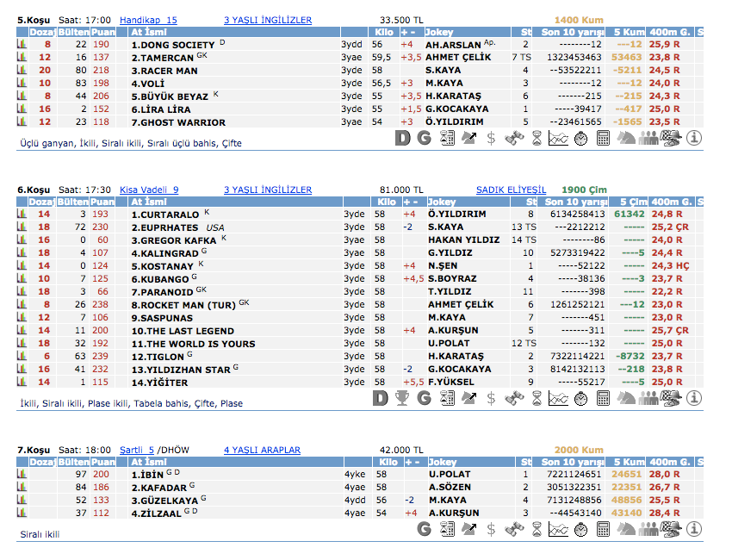Open the SADIK ELİYEŞİL link
732x560 pixels.
[x=511, y=190]
